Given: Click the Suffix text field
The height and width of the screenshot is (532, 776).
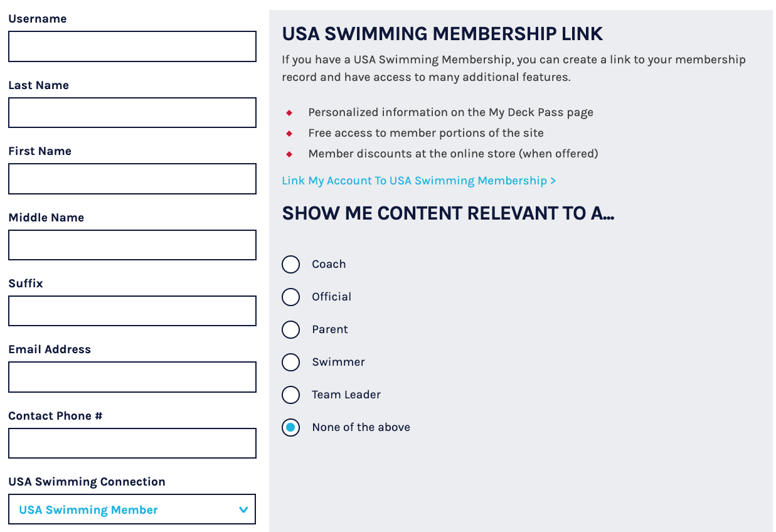Looking at the screenshot, I should 132,311.
